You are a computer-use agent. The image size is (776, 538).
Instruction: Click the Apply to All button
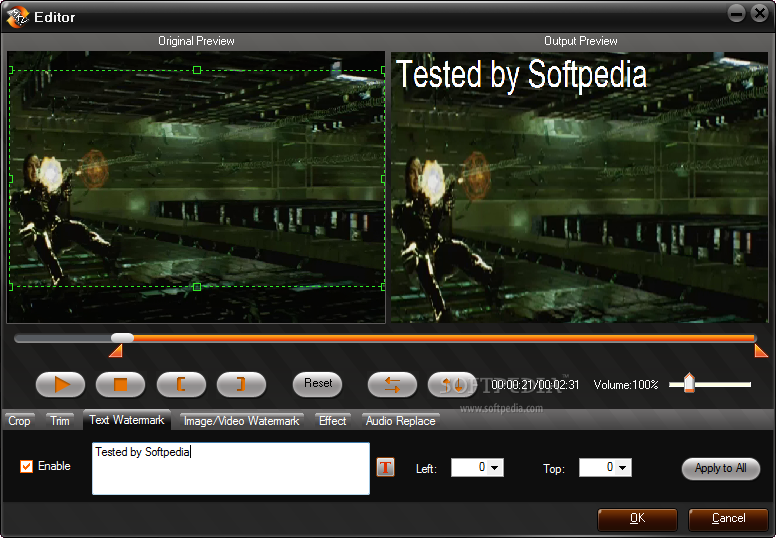[721, 468]
